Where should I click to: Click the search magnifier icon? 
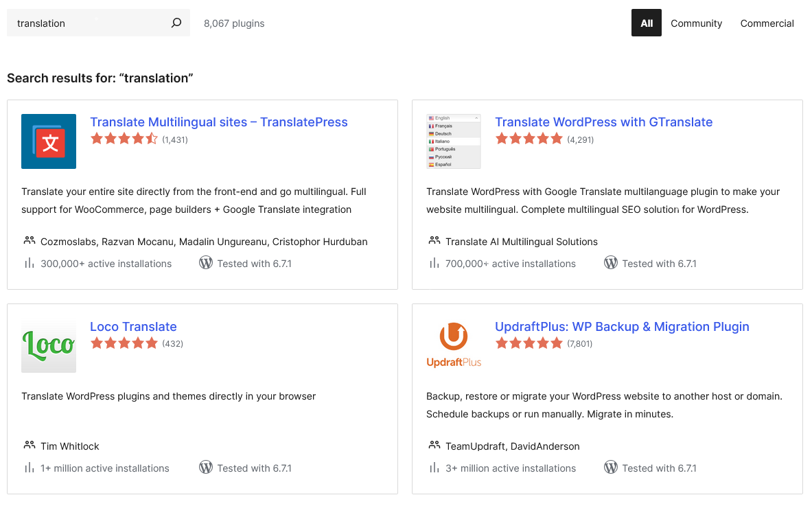point(176,23)
